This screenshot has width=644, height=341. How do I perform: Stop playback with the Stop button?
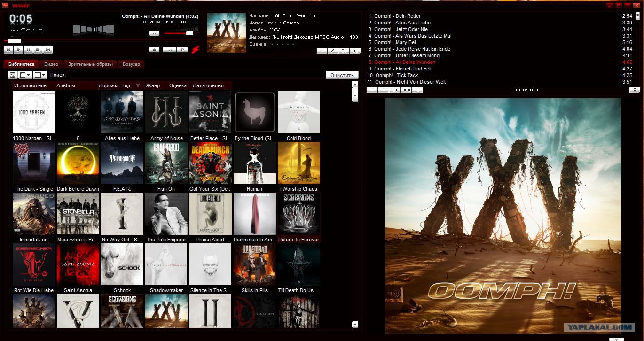(38, 49)
